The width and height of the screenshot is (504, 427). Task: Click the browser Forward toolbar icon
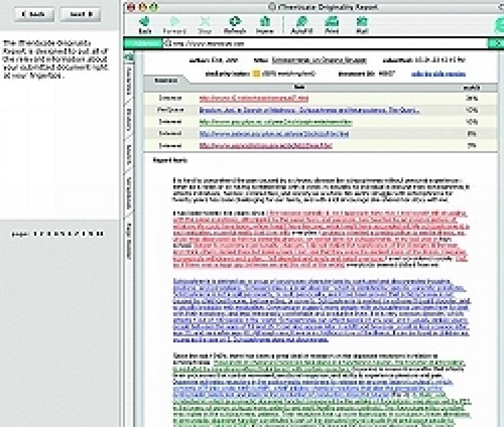pos(174,25)
